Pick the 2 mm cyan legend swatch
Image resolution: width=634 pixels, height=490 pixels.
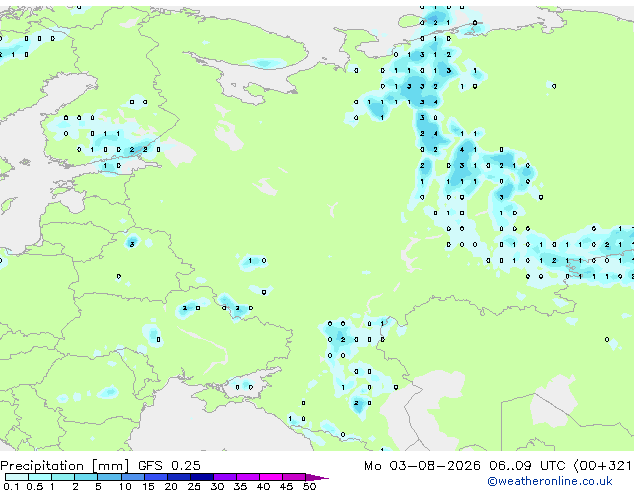pyautogui.click(x=86, y=477)
